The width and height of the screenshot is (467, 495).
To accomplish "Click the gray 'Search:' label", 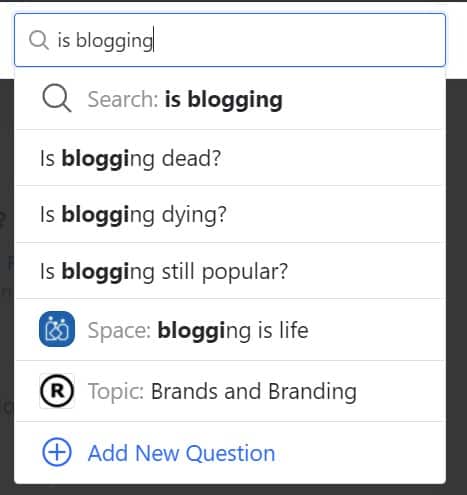I will tap(123, 99).
